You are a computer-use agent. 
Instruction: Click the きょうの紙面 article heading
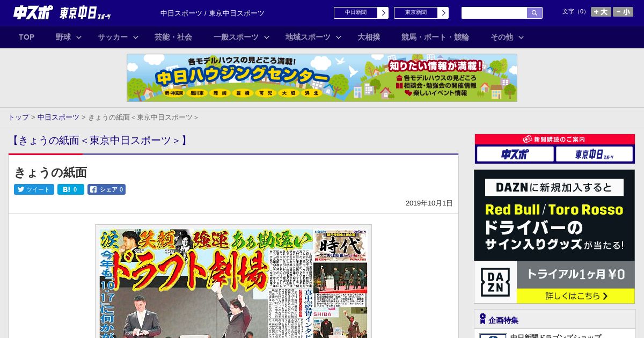50,172
